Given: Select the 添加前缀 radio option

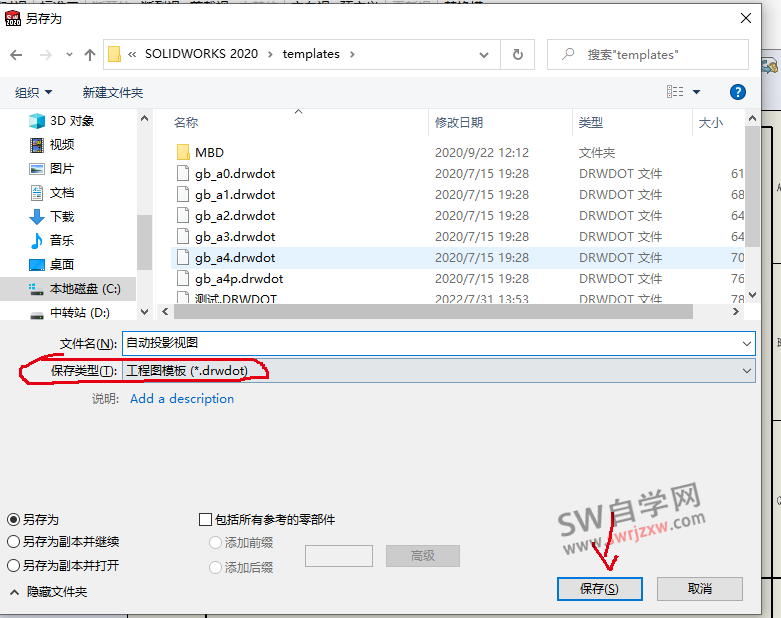Looking at the screenshot, I should [x=215, y=542].
